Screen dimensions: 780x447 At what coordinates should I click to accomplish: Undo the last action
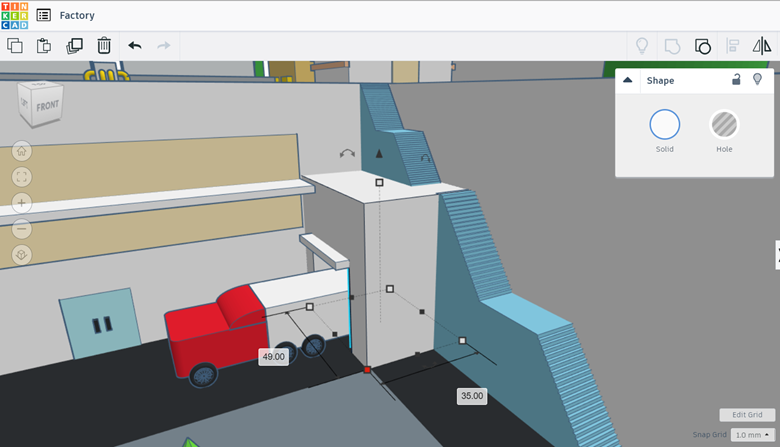pyautogui.click(x=135, y=46)
